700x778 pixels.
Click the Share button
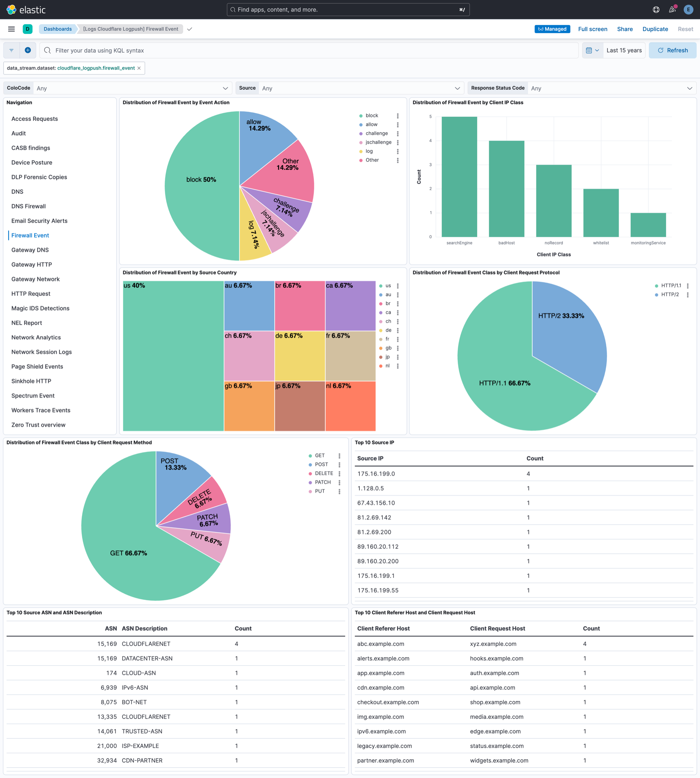click(x=625, y=29)
